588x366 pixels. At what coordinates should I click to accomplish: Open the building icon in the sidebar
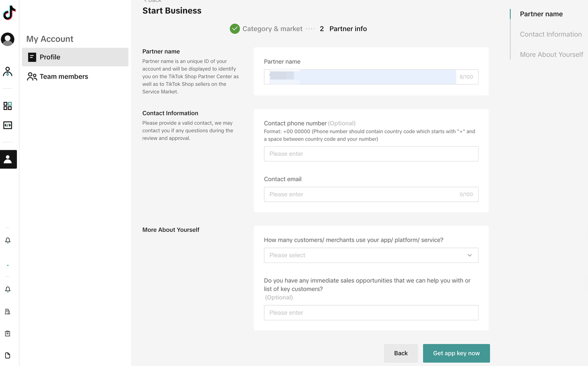pyautogui.click(x=7, y=311)
